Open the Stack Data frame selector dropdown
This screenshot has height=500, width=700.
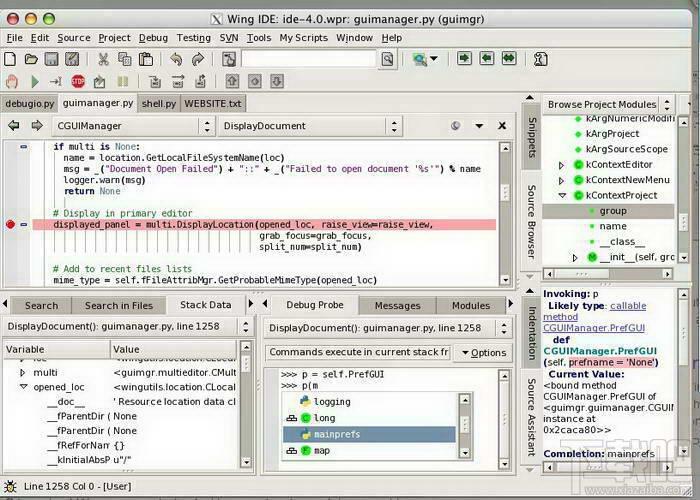pos(128,326)
